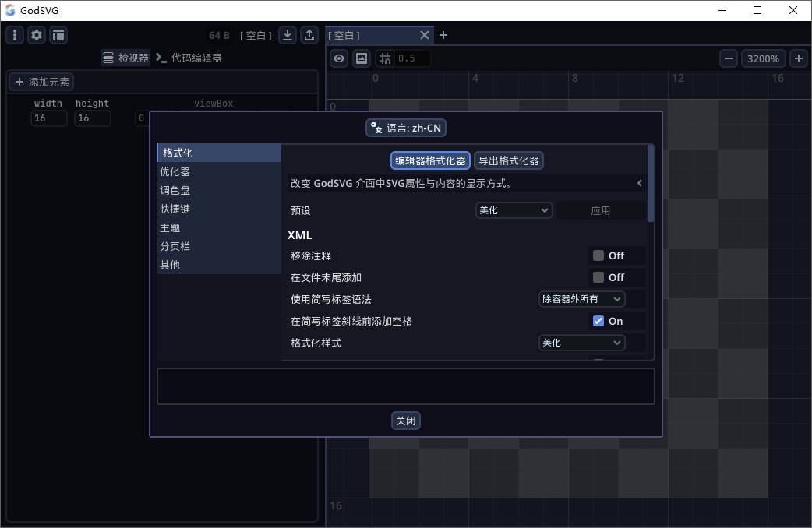
Task: Open a new tab with the plus icon
Action: tap(443, 35)
